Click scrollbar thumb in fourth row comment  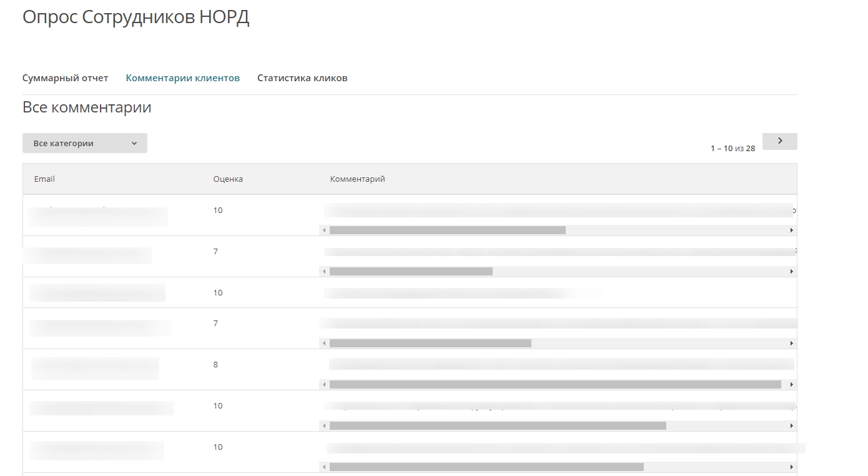[430, 344]
